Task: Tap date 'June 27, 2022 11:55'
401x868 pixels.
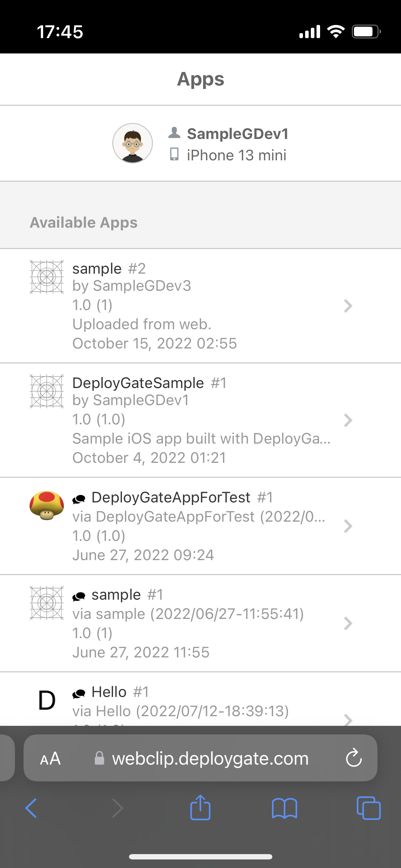Action: (x=141, y=652)
